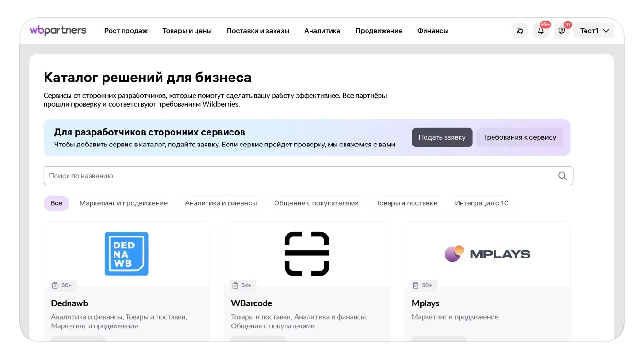Open the Товары и цены menu

187,31
